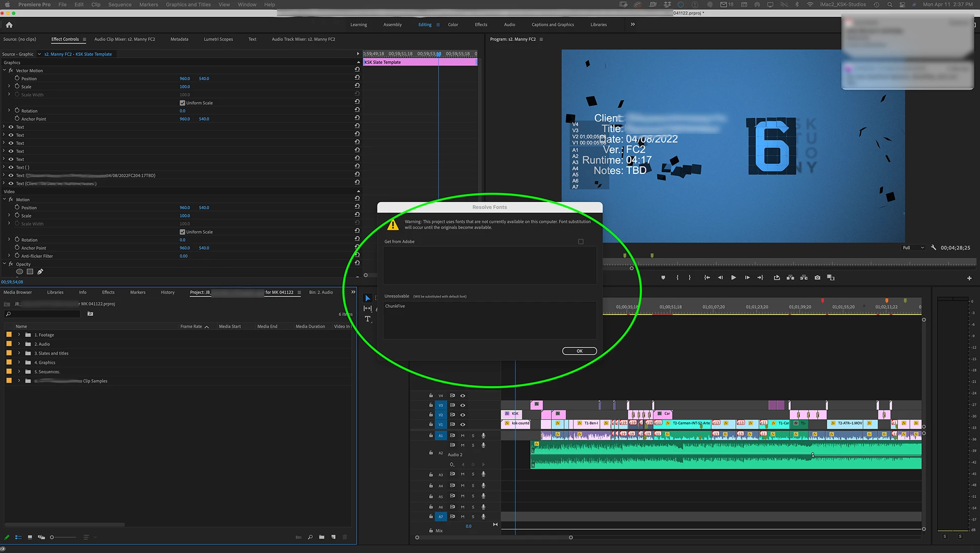
Task: Expand the 1. Footage bin
Action: (x=19, y=335)
